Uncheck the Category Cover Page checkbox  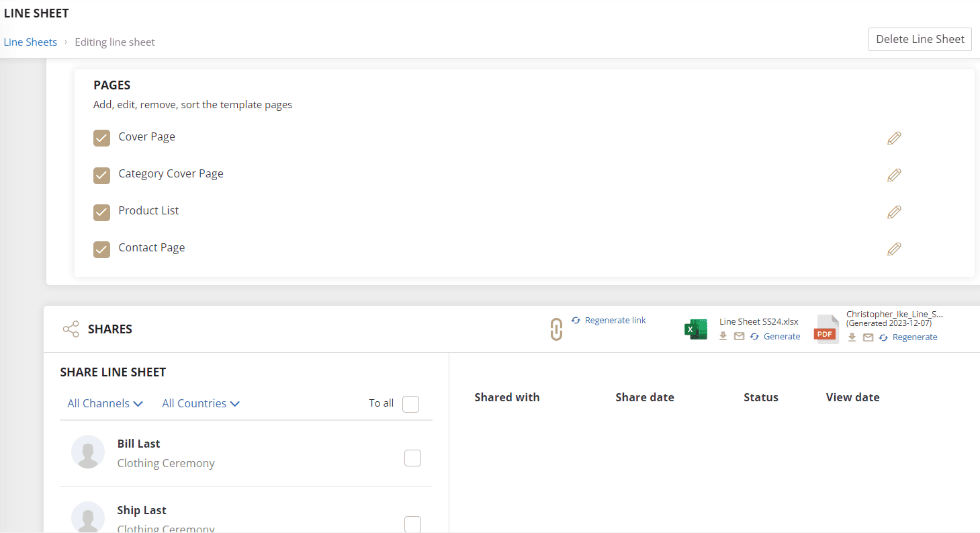click(x=101, y=175)
